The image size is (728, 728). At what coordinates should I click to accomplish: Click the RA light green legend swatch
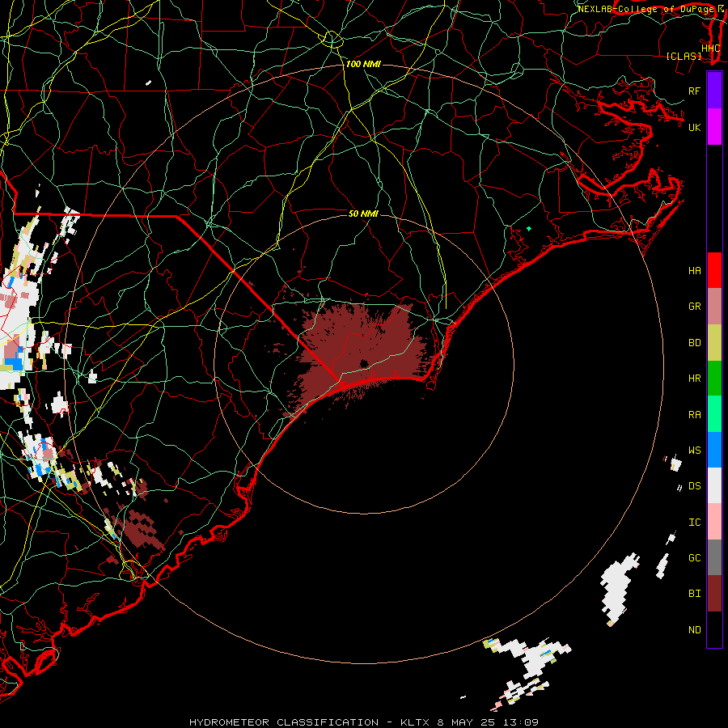[x=714, y=413]
